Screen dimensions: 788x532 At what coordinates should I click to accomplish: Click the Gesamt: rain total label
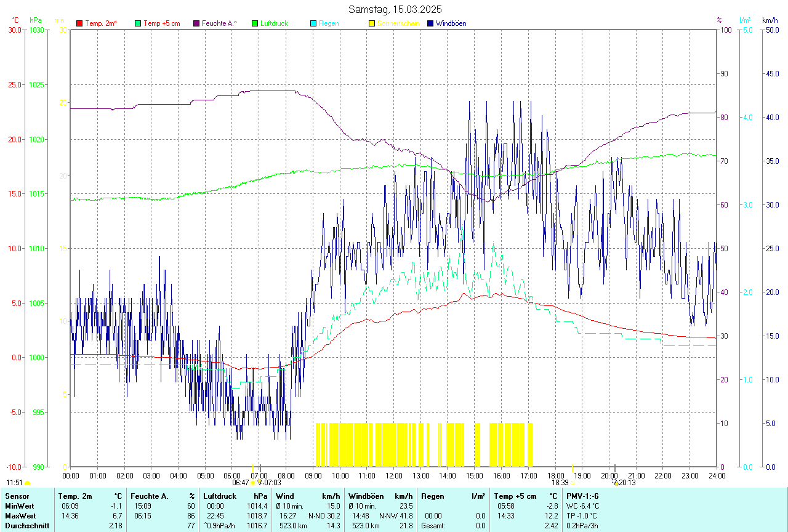pos(433,526)
